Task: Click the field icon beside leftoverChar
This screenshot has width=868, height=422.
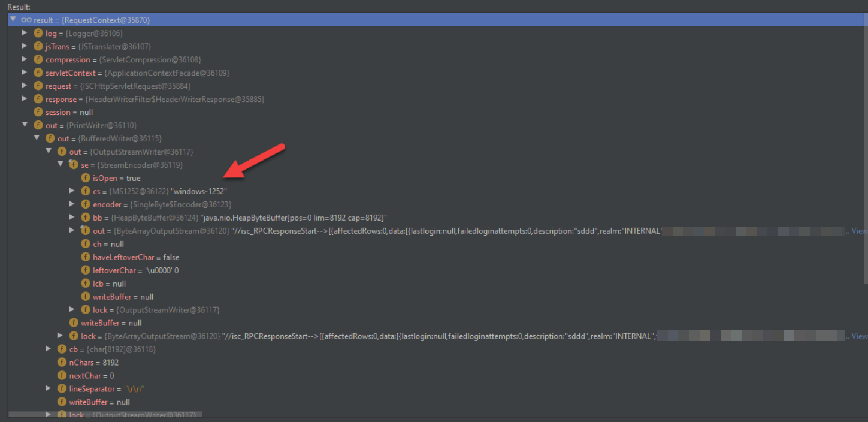Action: (86, 271)
